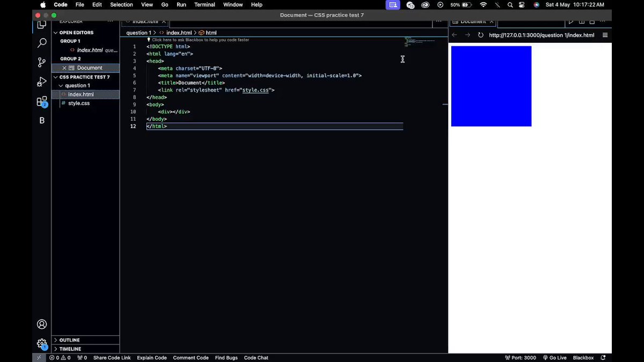Go back in the preview browser

[x=455, y=35]
